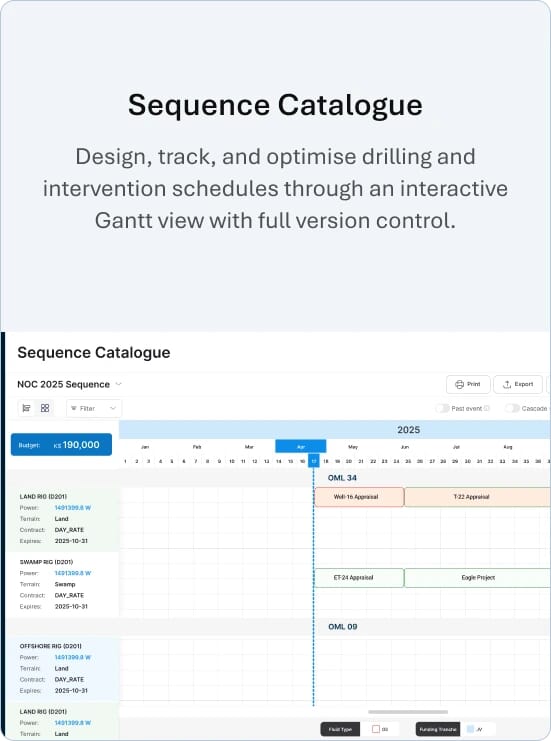Expand the Filter dropdown arrow
This screenshot has height=741, width=551.
coord(112,408)
